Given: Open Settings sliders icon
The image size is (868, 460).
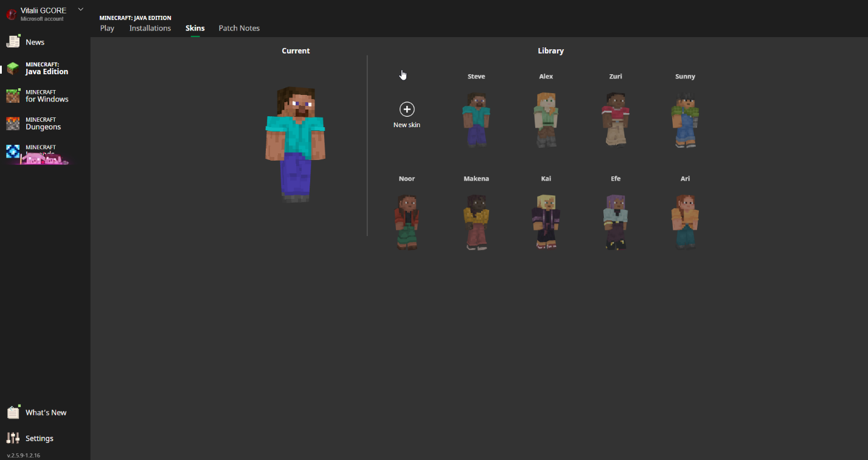Looking at the screenshot, I should pyautogui.click(x=13, y=438).
